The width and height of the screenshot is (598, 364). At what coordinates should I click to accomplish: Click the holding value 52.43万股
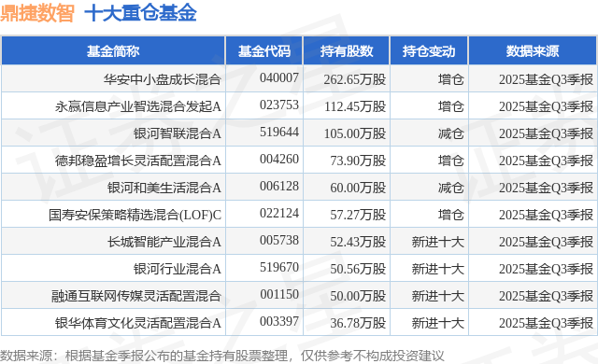point(358,242)
